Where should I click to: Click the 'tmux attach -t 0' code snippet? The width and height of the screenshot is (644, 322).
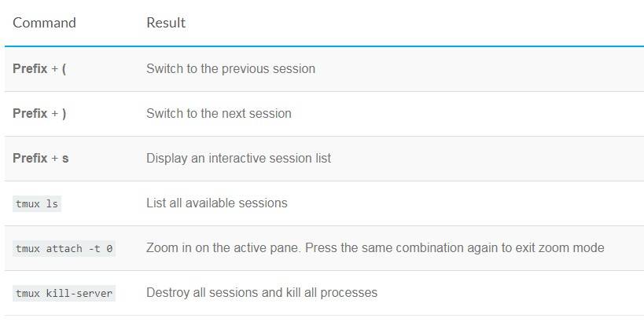coord(64,249)
